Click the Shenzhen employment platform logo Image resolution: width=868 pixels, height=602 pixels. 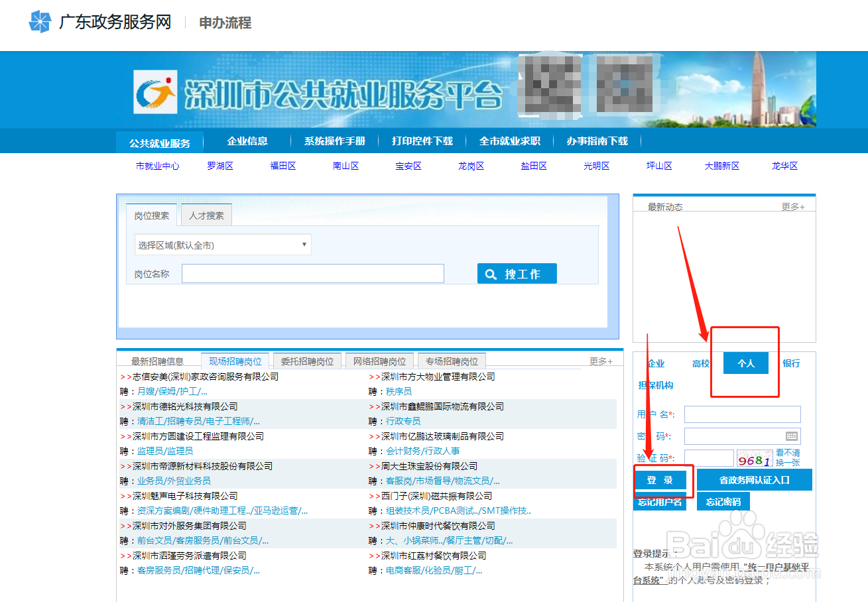[155, 93]
